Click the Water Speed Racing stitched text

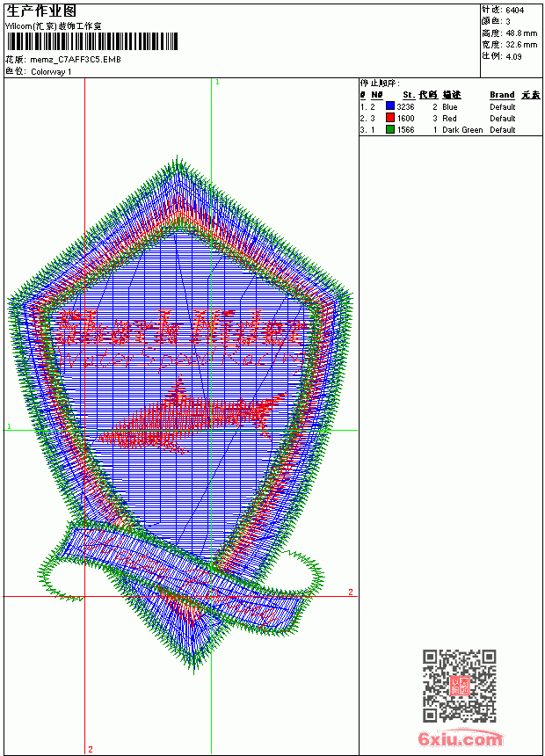tap(181, 359)
